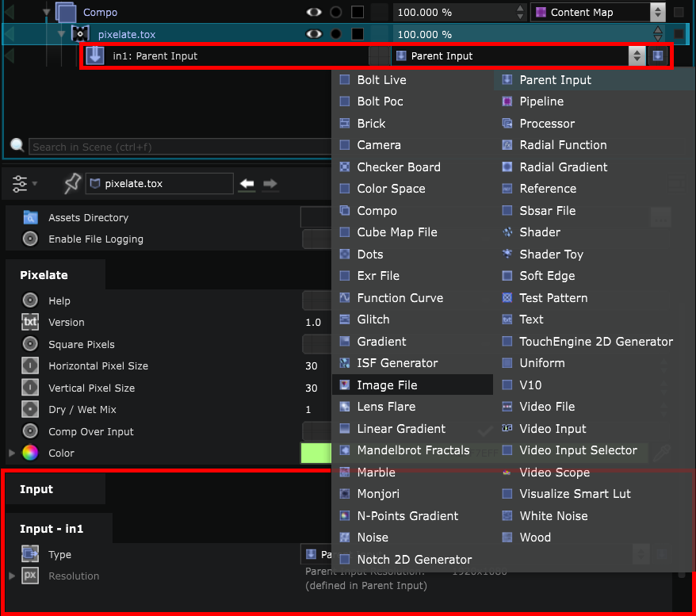The width and height of the screenshot is (696, 616).
Task: Click the pixelate.tox name field
Action: (x=159, y=183)
